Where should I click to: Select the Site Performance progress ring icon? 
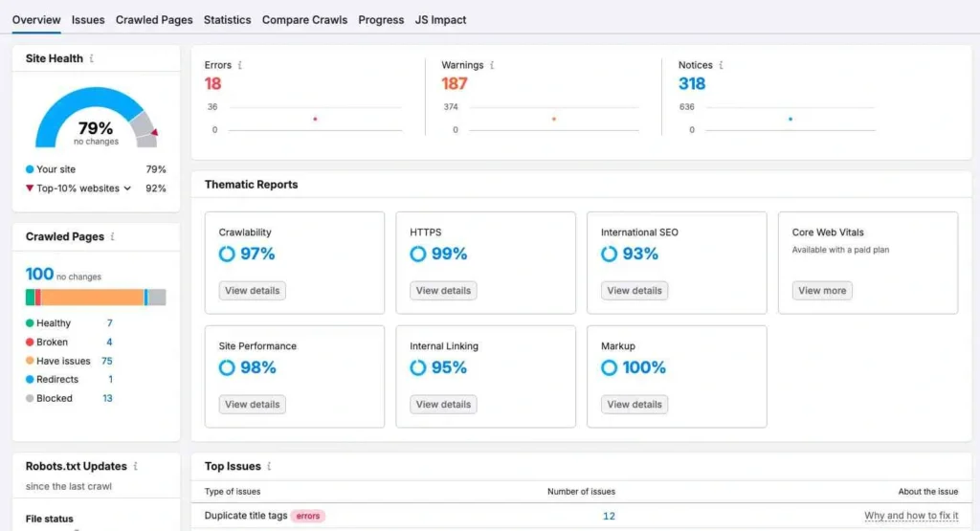pyautogui.click(x=227, y=367)
